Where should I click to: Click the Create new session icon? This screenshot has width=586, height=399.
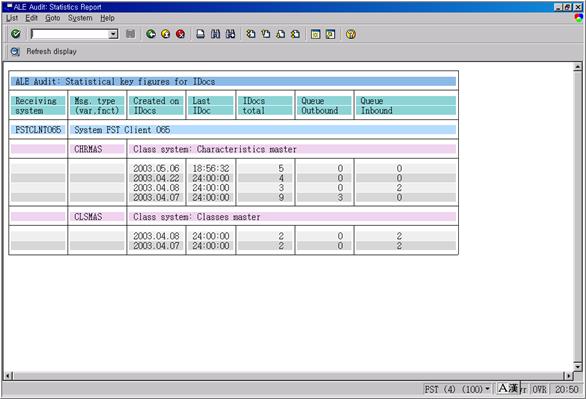point(315,34)
